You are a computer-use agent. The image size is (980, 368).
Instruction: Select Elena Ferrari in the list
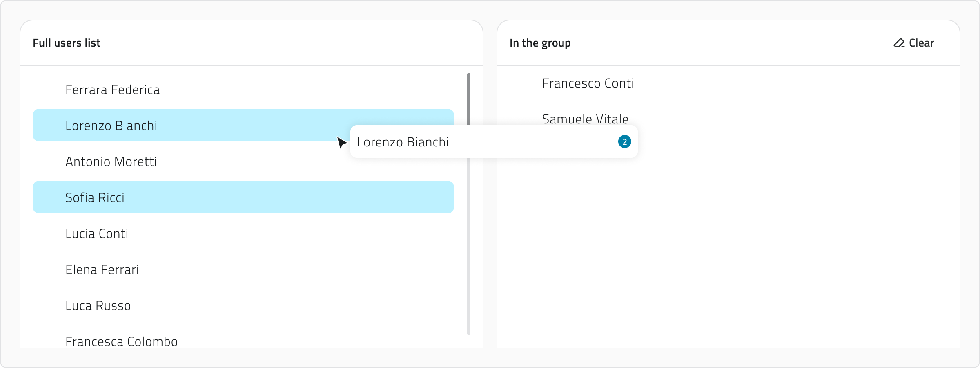click(102, 269)
